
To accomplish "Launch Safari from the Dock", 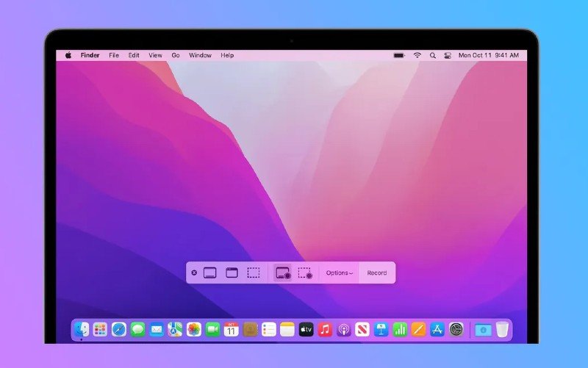I will click(119, 329).
